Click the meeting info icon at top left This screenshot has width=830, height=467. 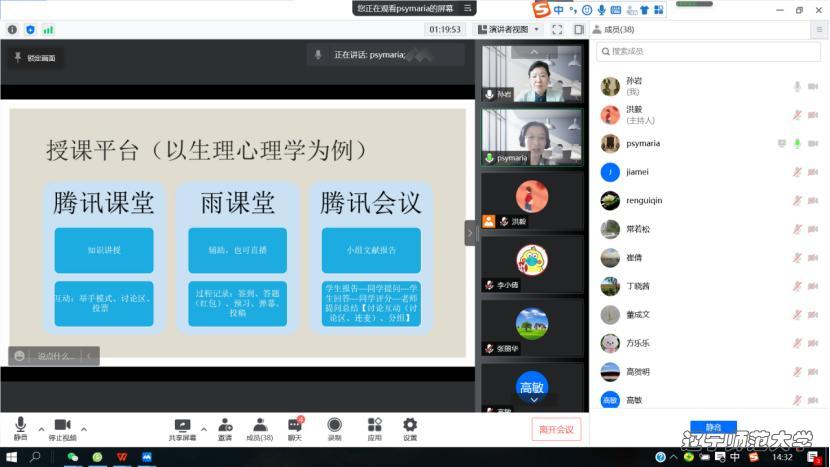click(12, 30)
